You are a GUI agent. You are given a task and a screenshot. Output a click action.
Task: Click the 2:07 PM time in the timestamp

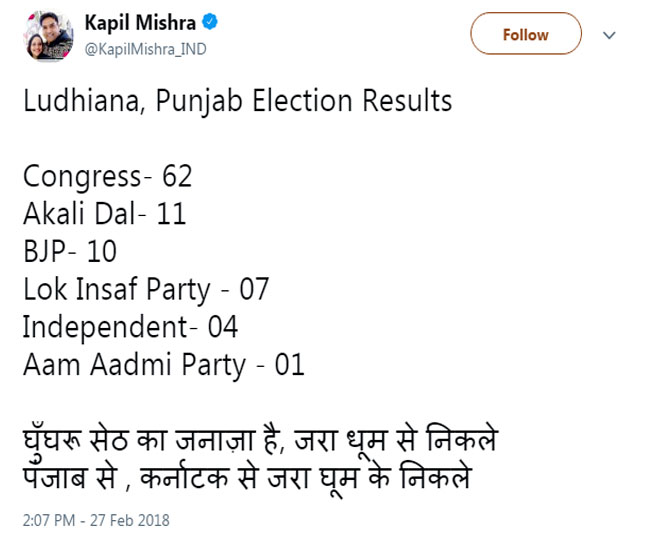(x=50, y=520)
